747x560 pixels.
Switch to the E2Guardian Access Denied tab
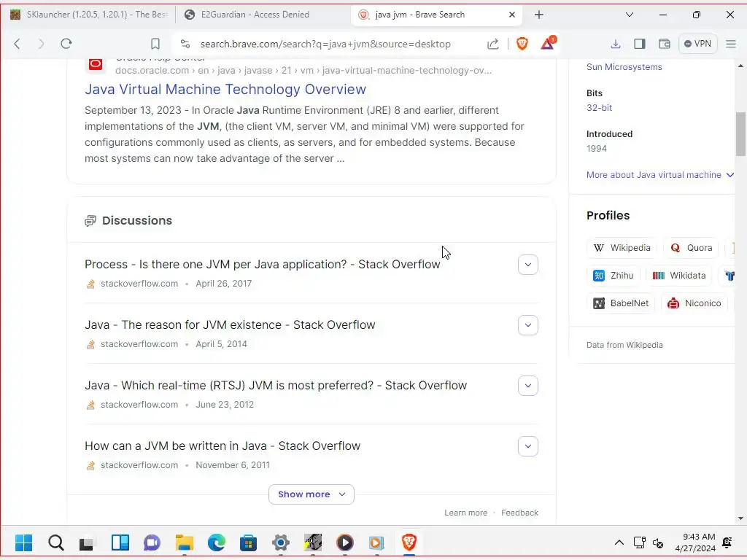tap(263, 15)
